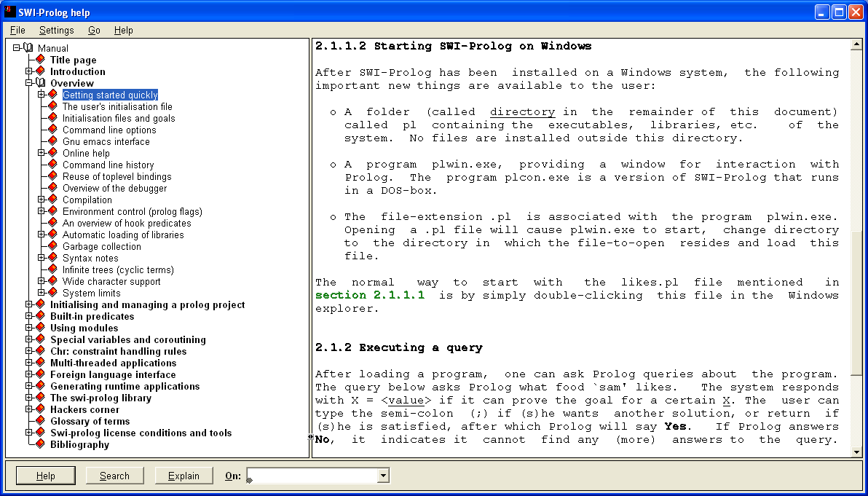Expand the Built-in predicates node
Screen dimensions: 868x496
[29, 316]
